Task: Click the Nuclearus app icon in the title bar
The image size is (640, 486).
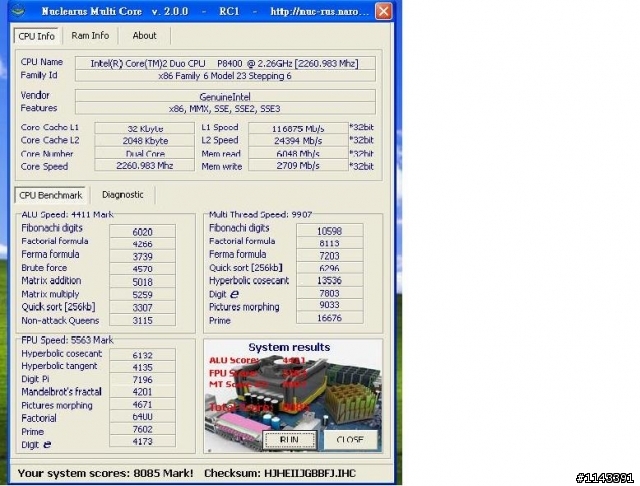Action: click(18, 11)
